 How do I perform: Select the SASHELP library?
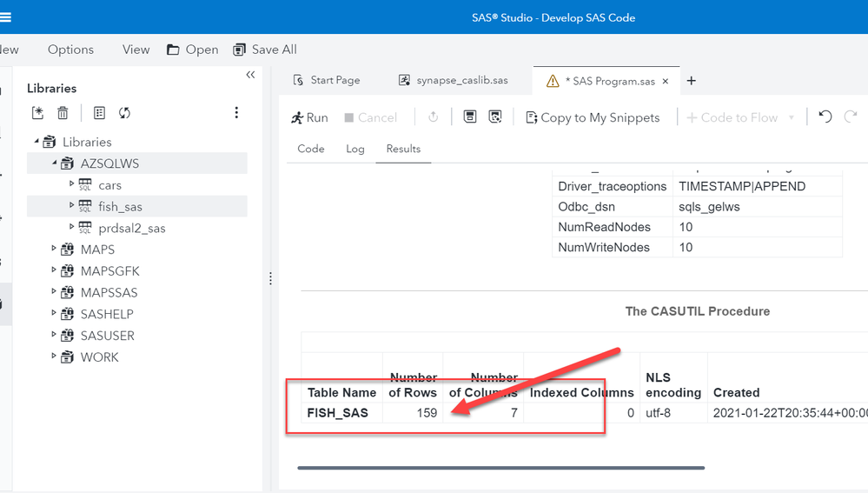click(x=107, y=314)
